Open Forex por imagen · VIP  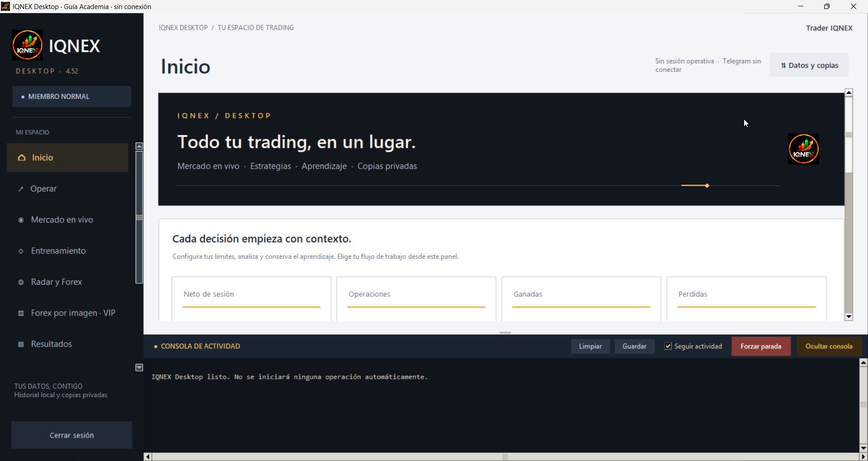point(67,313)
